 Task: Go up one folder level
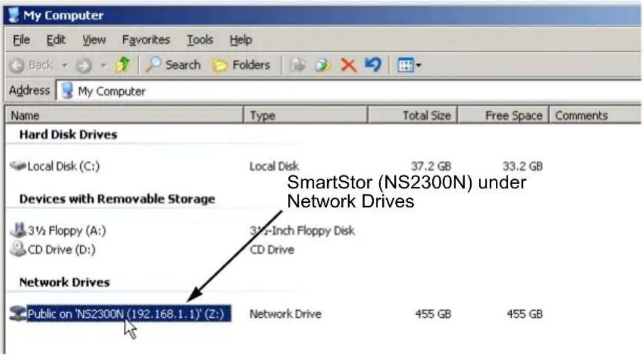click(123, 65)
